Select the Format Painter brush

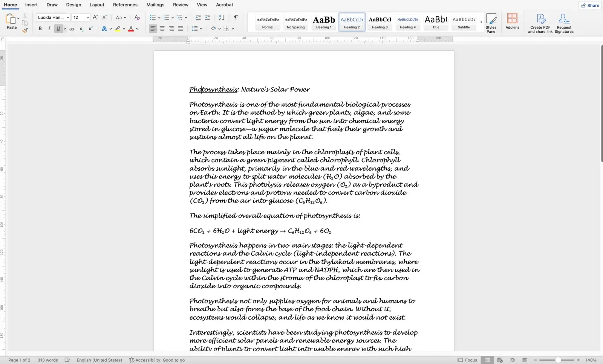[25, 30]
